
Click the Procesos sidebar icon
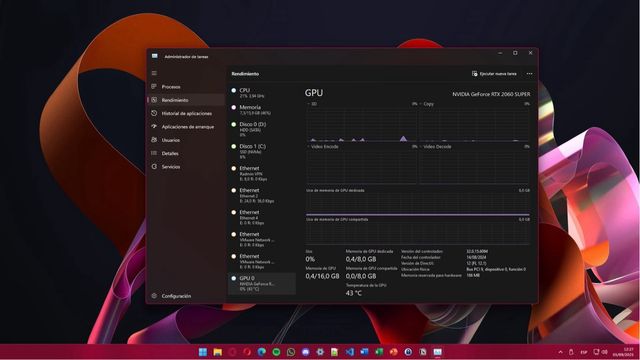[154, 87]
